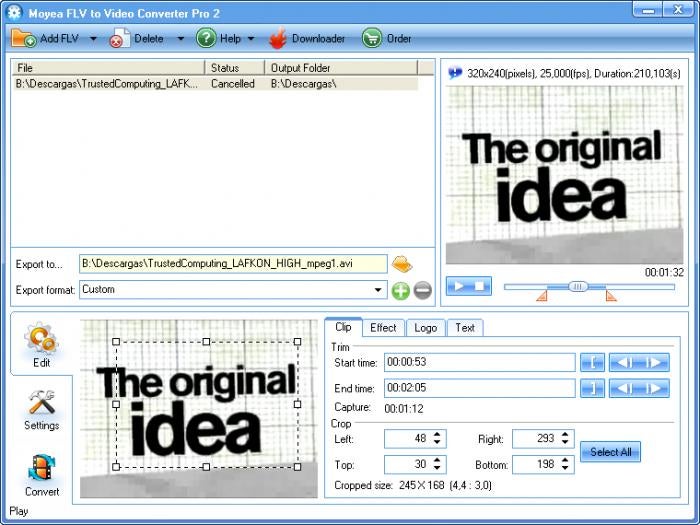Switch to the Effect tab
700x525 pixels.
click(383, 328)
